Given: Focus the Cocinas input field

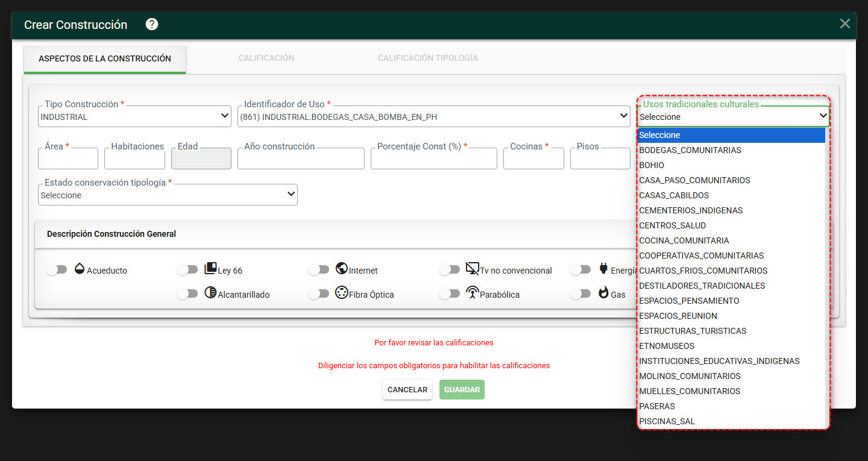Looking at the screenshot, I should (x=533, y=158).
